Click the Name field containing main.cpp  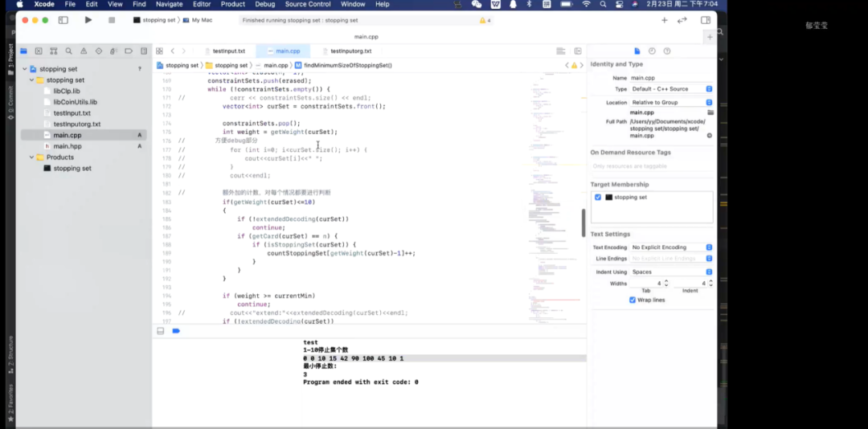[x=667, y=78]
